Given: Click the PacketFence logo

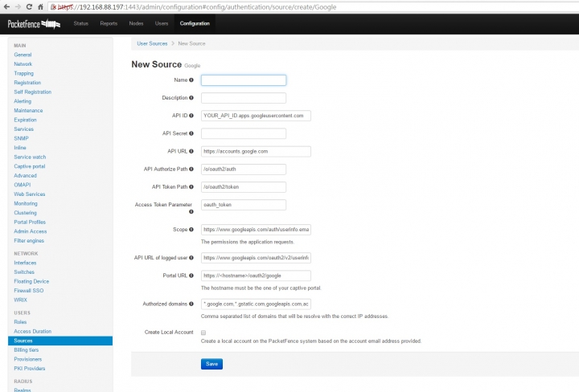Looking at the screenshot, I should click(34, 24).
